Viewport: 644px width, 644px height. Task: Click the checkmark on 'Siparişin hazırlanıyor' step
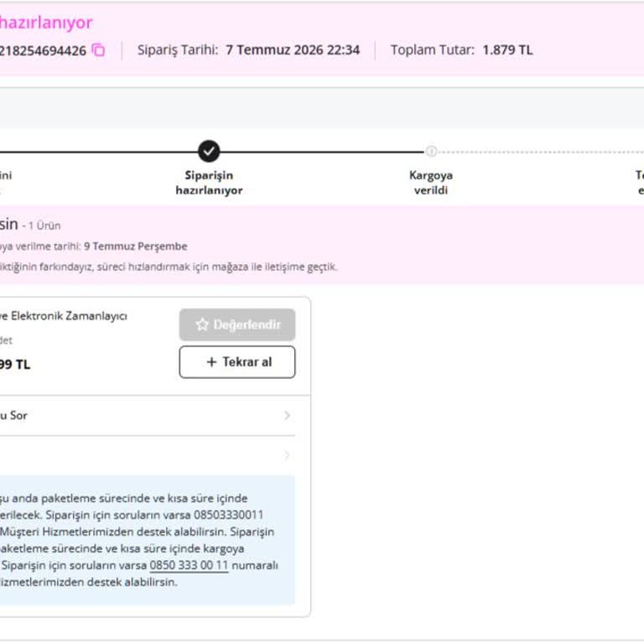(x=209, y=152)
